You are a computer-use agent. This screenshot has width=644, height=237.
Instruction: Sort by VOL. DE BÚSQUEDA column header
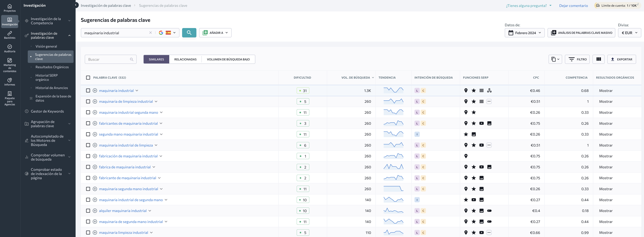[357, 77]
